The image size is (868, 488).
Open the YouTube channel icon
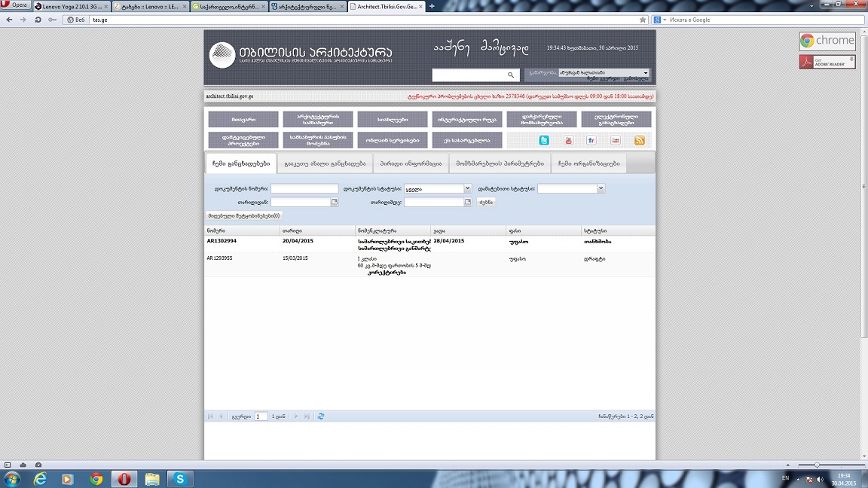568,141
